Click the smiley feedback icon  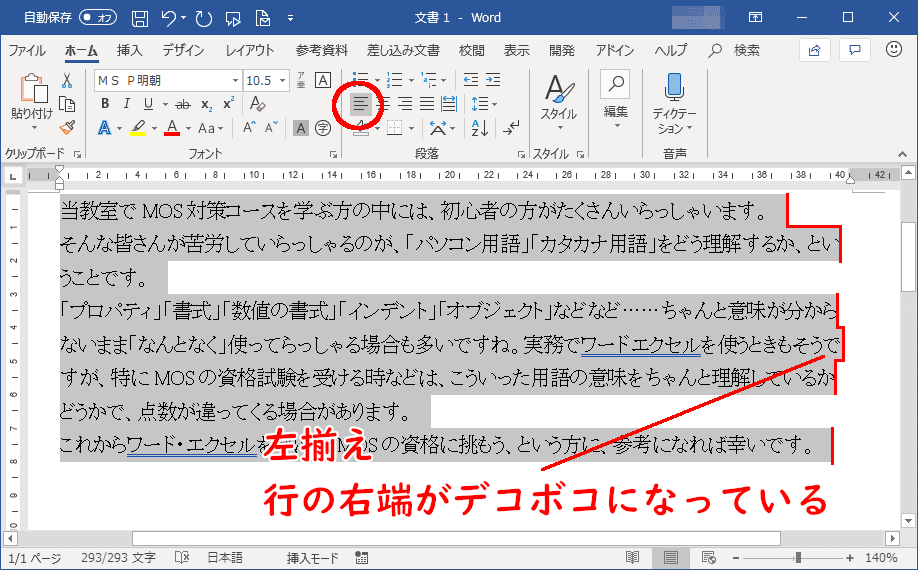[893, 50]
